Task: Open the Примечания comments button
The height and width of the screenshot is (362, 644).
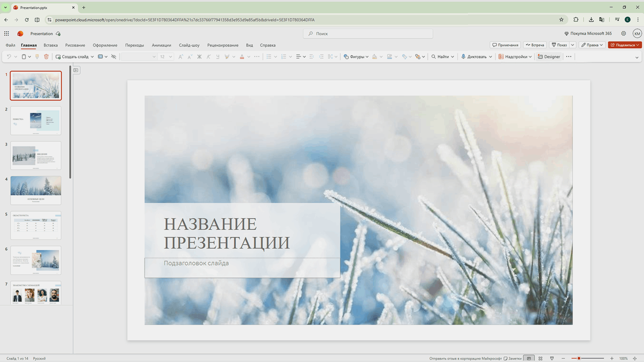Action: (505, 45)
